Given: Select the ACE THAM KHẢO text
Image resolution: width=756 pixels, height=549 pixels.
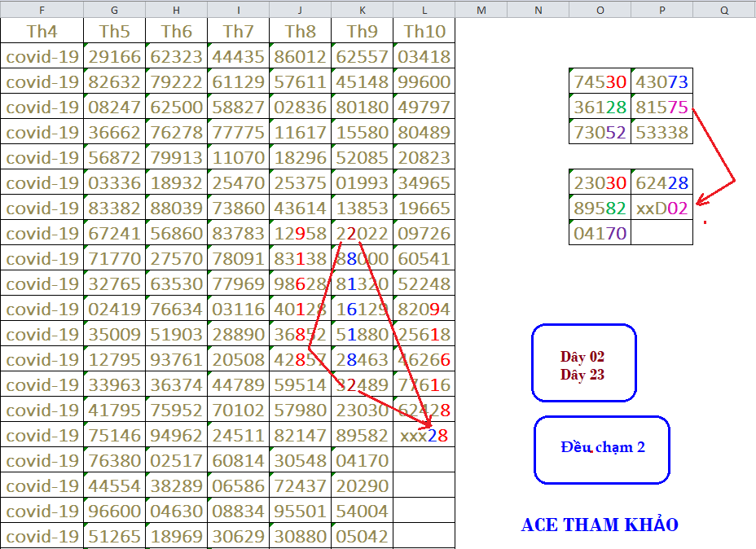Looking at the screenshot, I should [599, 525].
